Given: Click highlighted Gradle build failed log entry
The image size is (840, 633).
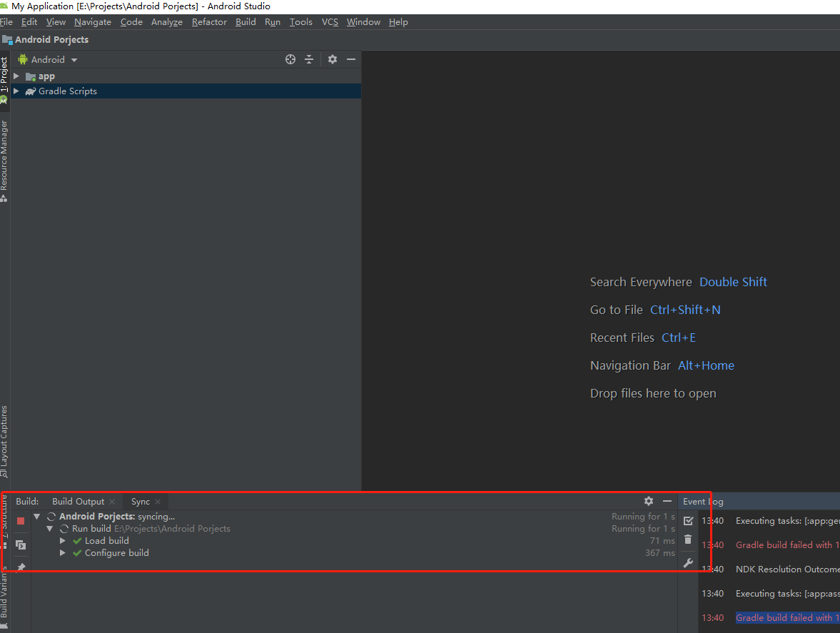Looking at the screenshot, I should click(x=787, y=617).
